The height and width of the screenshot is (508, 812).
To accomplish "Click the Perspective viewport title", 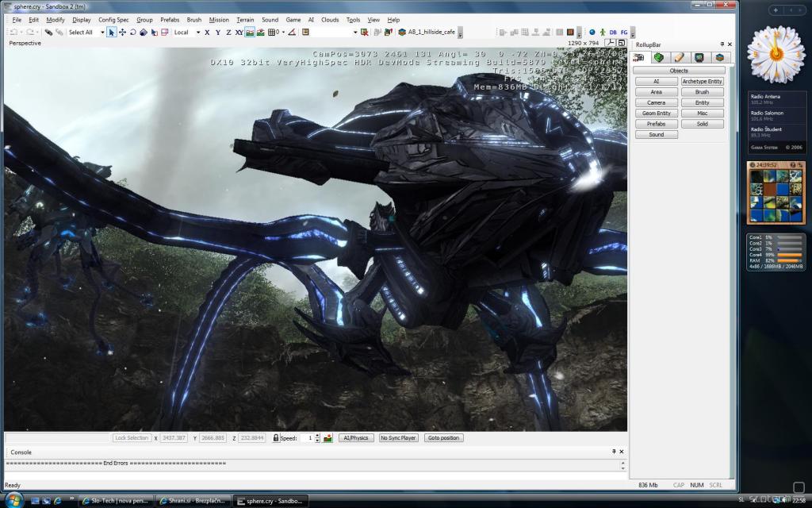I will (25, 43).
